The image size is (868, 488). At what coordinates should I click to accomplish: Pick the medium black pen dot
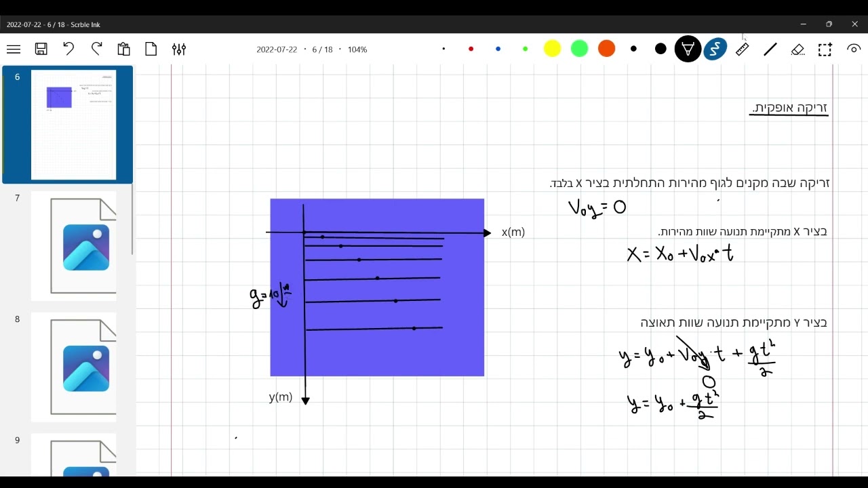[633, 49]
